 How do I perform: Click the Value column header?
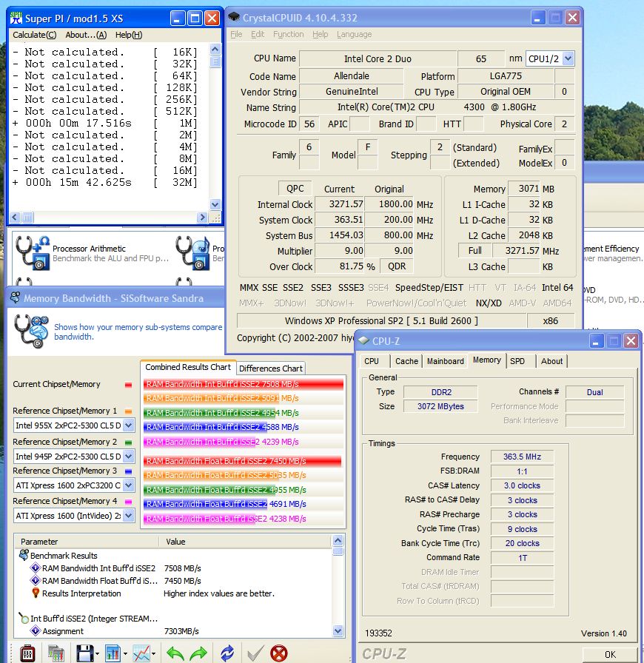point(246,541)
